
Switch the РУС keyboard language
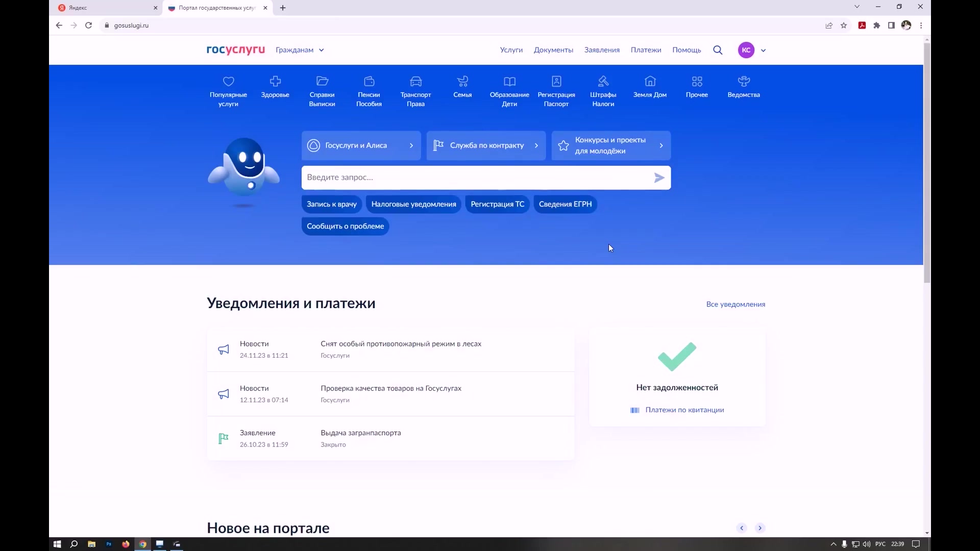[880, 544]
